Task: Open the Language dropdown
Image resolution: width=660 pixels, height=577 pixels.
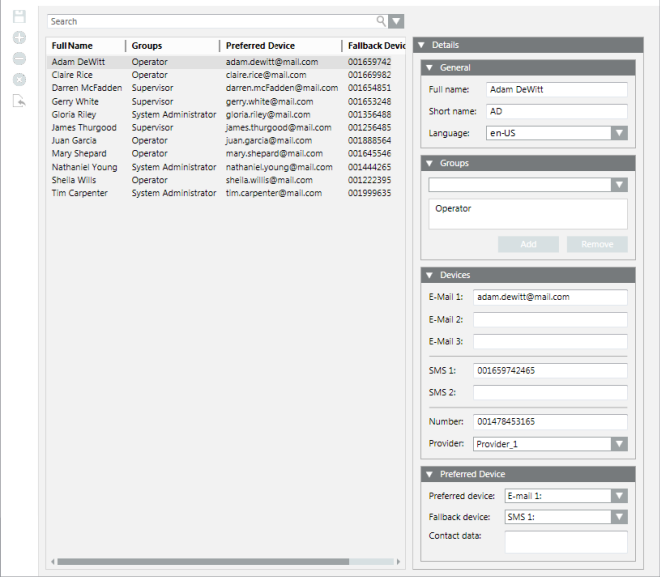Action: coord(619,133)
